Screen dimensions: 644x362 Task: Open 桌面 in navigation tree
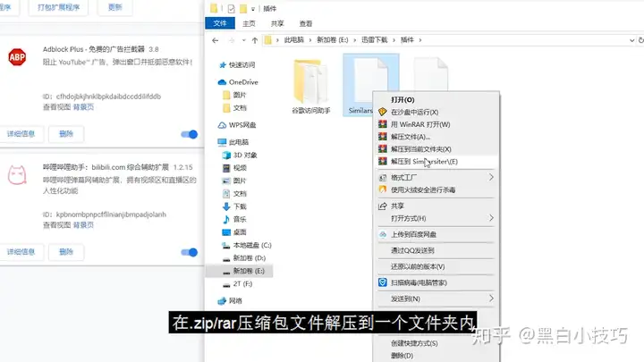pyautogui.click(x=234, y=232)
